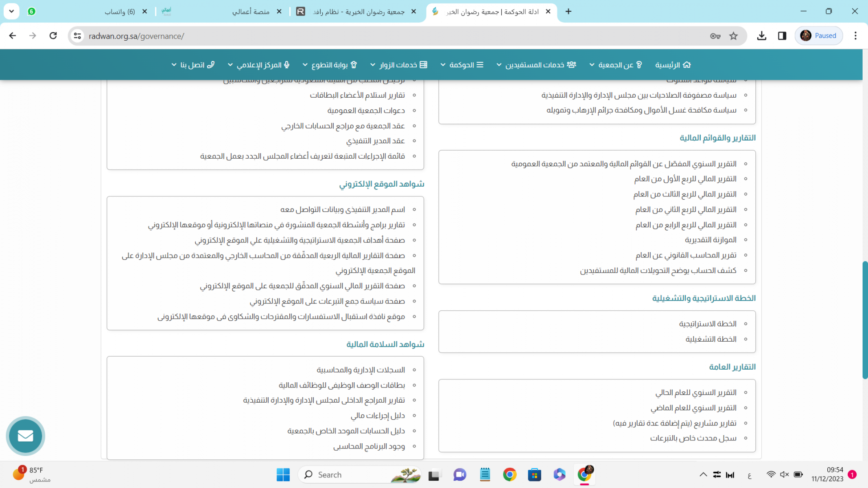The width and height of the screenshot is (868, 488).
Task: Open the الرئيسية home menu item
Action: coord(673,65)
